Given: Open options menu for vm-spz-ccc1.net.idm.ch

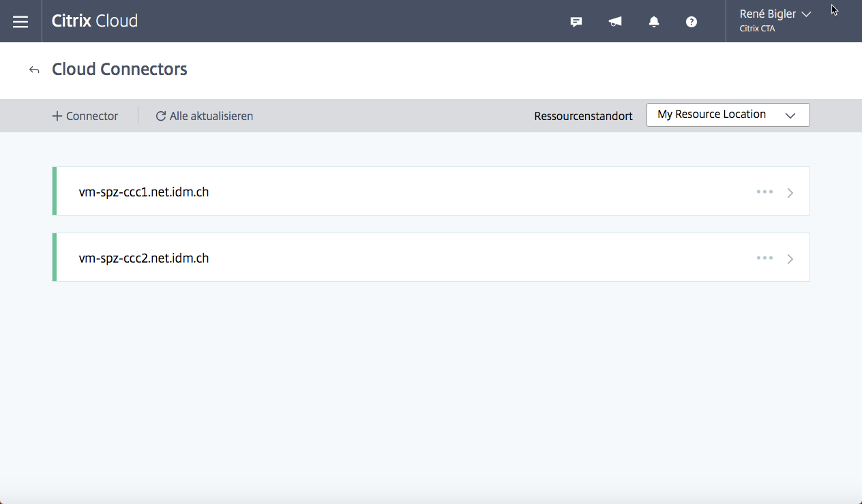Looking at the screenshot, I should click(764, 192).
